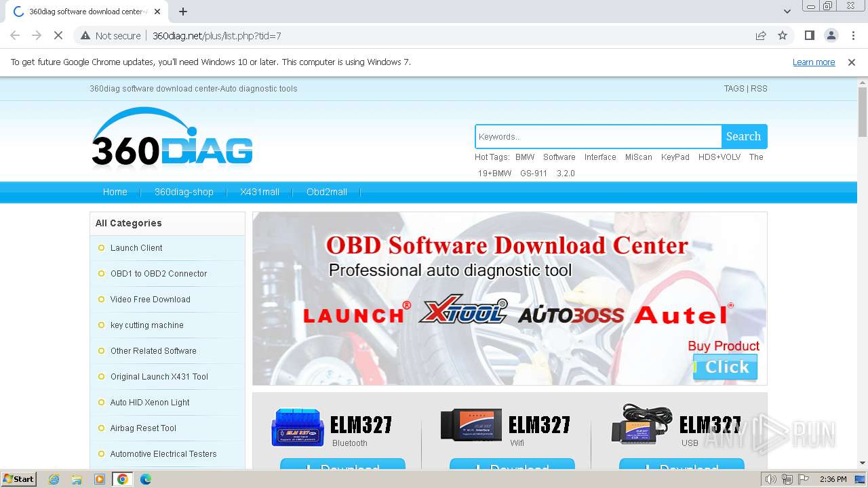Screen dimensions: 868x488
Task: Click the vertical page scrollbar thumb
Action: (862, 112)
